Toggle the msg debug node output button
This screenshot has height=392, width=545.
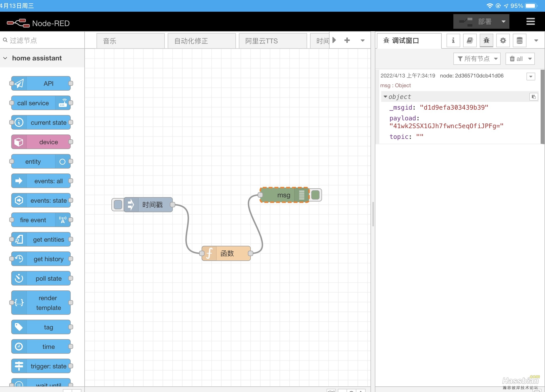(x=315, y=195)
